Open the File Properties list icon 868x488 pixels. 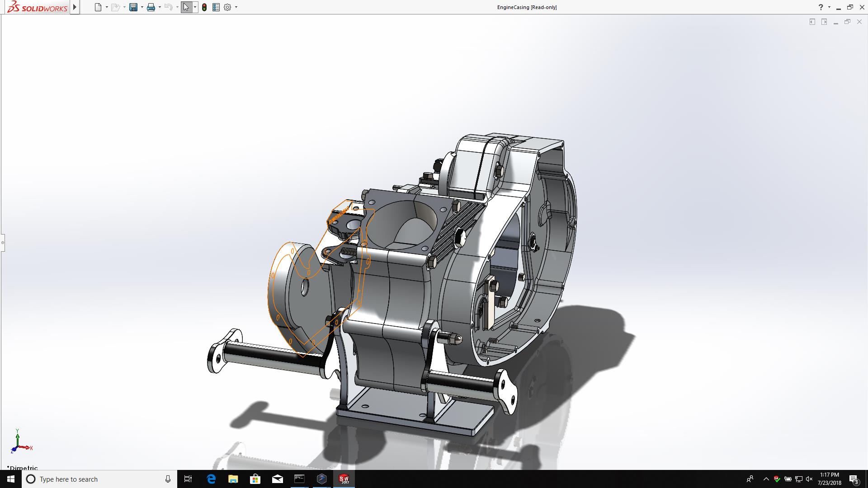coord(216,7)
